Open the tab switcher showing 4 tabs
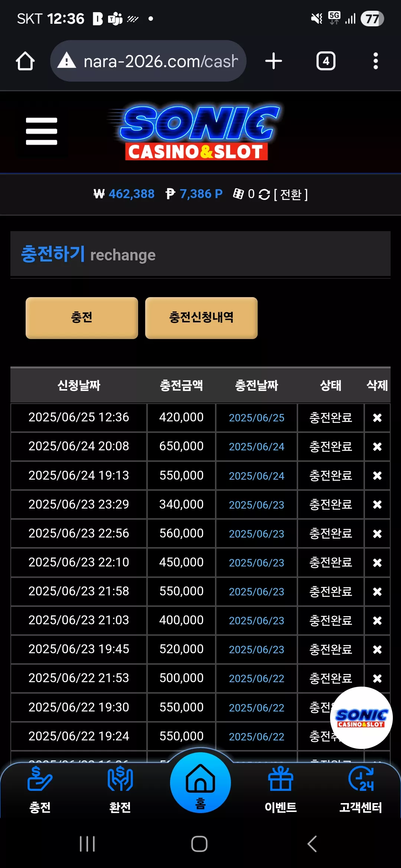 click(326, 61)
